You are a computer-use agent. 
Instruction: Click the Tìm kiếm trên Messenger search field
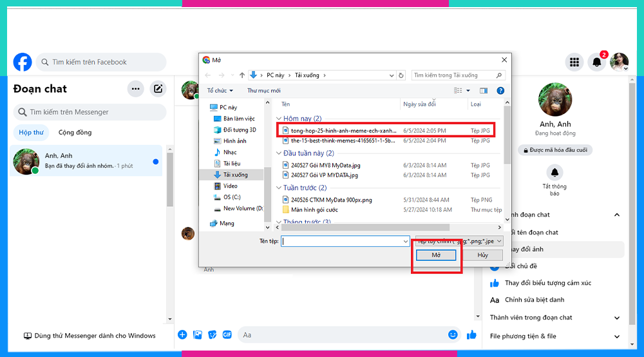point(90,112)
